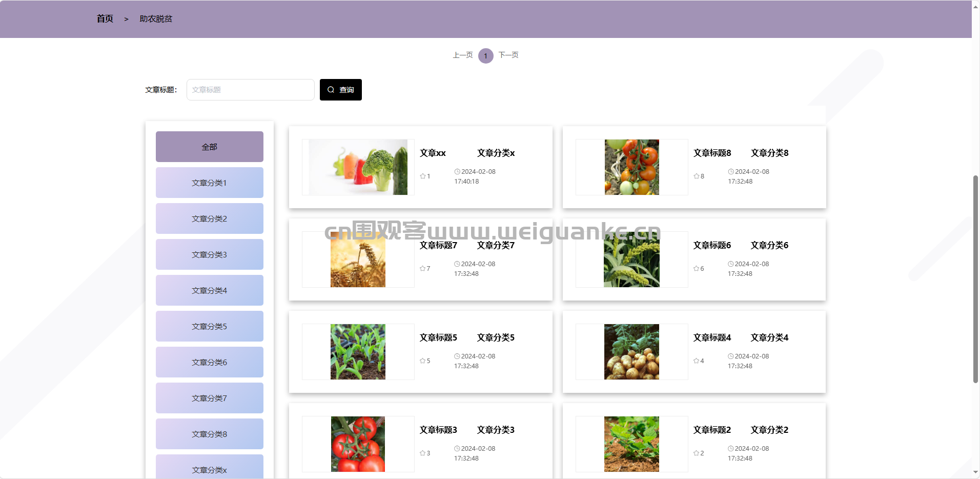
Task: Select page number 1 in pagination
Action: click(x=486, y=56)
